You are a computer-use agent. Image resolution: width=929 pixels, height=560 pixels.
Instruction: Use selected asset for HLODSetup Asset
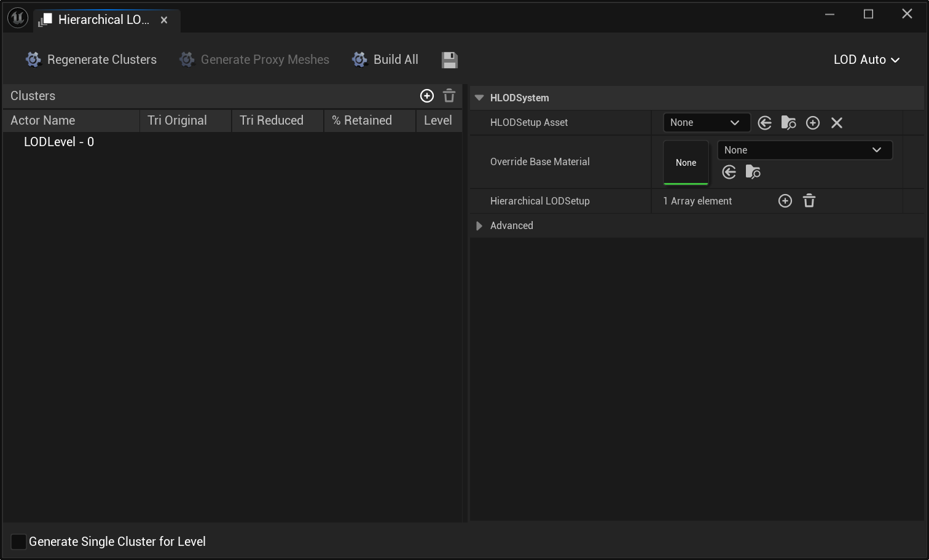tap(765, 123)
